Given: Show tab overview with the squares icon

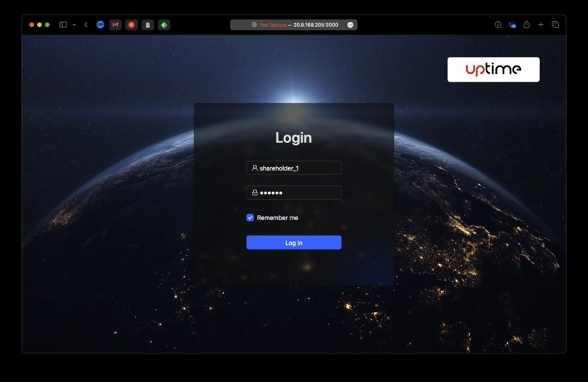Looking at the screenshot, I should (555, 25).
